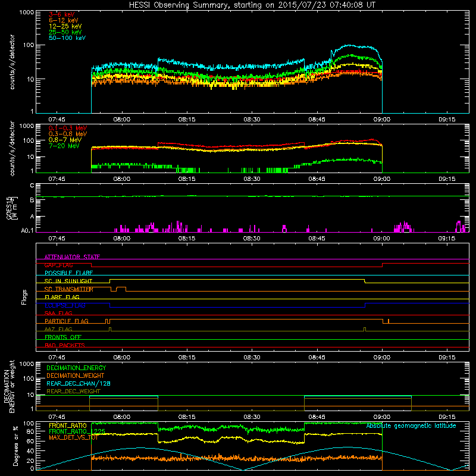Viewport: 476px width, 476px height.
Task: Click the green FRONT_RATIO_1225 legend label
Action: pos(77,431)
